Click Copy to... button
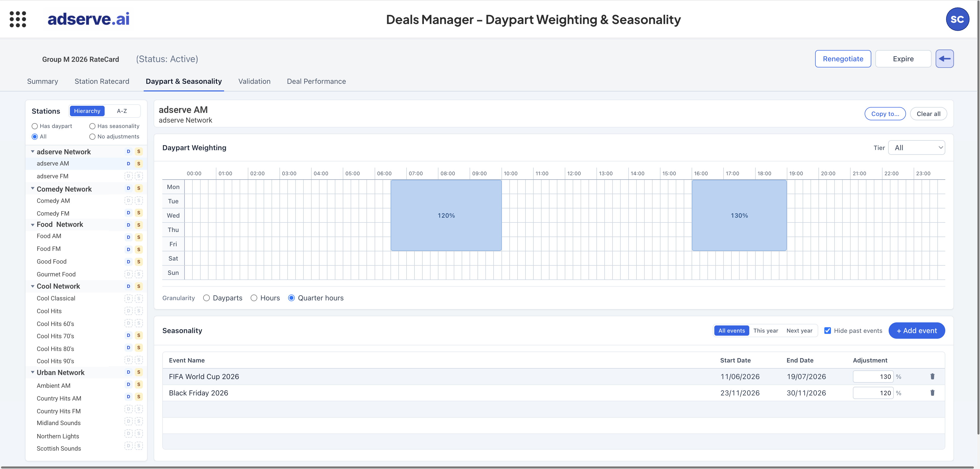Viewport: 980px width, 469px height. coord(885,113)
